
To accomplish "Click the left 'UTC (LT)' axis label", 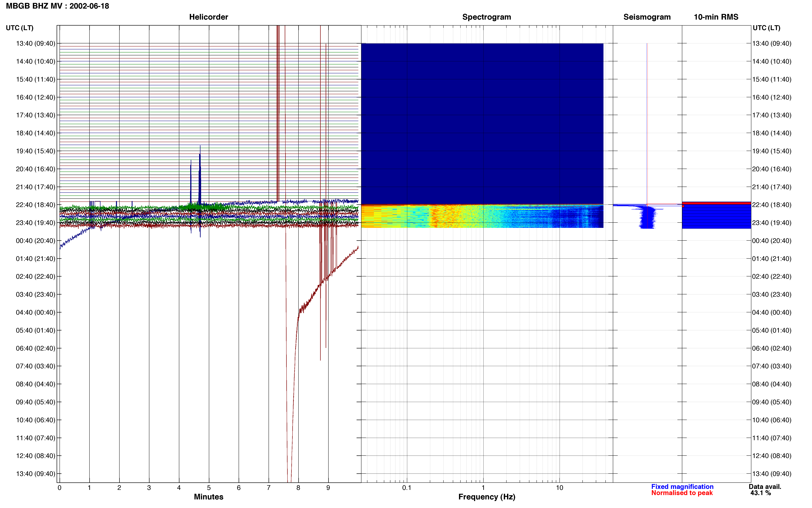I will tap(19, 28).
